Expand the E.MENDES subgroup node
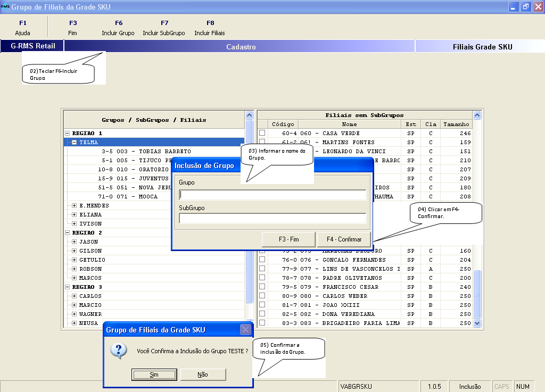Viewport: 545px width, 392px height. [74, 205]
